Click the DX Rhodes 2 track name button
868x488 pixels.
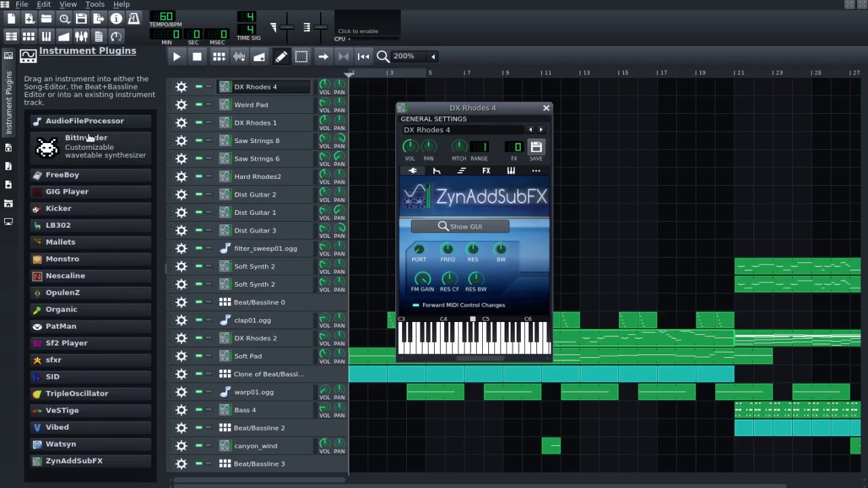pos(264,338)
